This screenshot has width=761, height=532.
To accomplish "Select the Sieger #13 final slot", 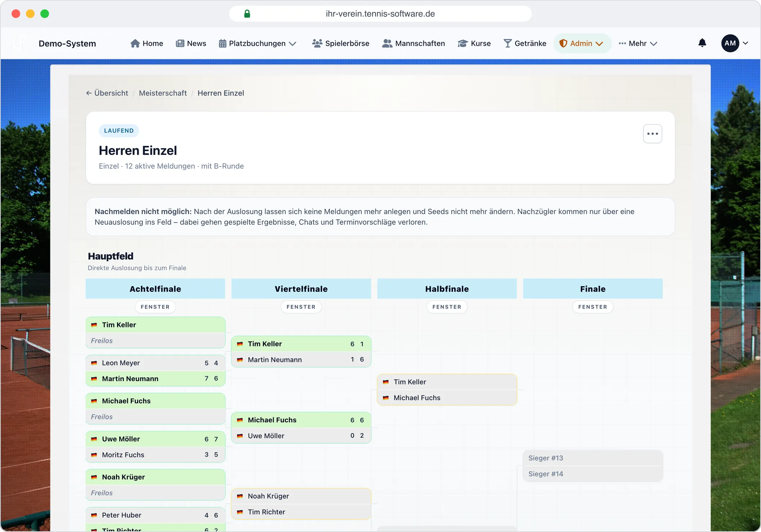I will 593,458.
